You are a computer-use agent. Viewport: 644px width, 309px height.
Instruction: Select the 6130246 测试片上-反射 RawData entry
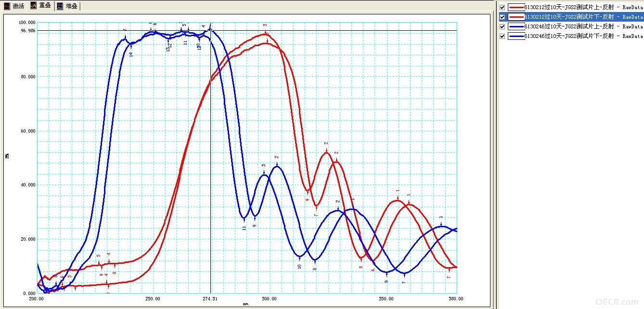click(584, 26)
